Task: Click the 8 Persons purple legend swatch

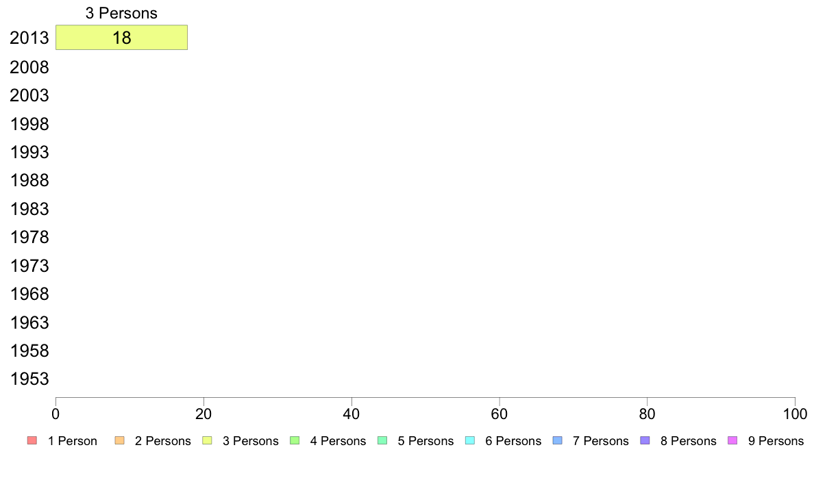Action: pyautogui.click(x=645, y=441)
